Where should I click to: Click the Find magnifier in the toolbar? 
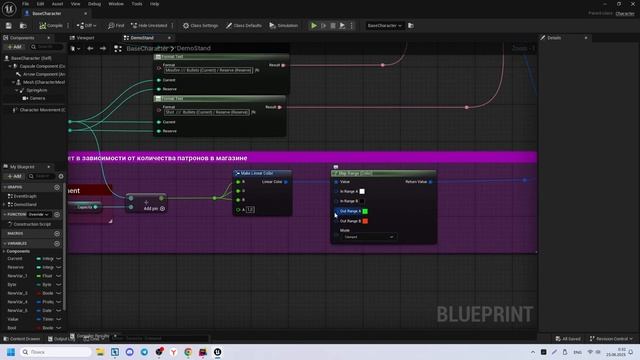pos(111,26)
